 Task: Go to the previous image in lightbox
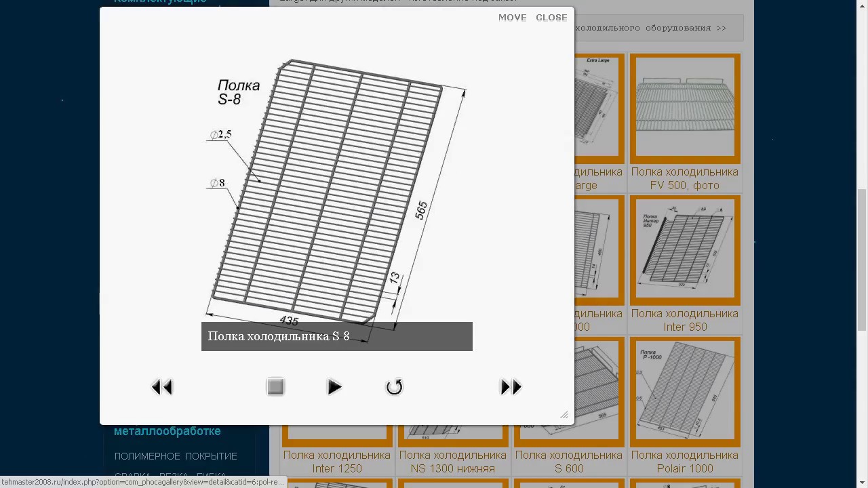coord(162,387)
